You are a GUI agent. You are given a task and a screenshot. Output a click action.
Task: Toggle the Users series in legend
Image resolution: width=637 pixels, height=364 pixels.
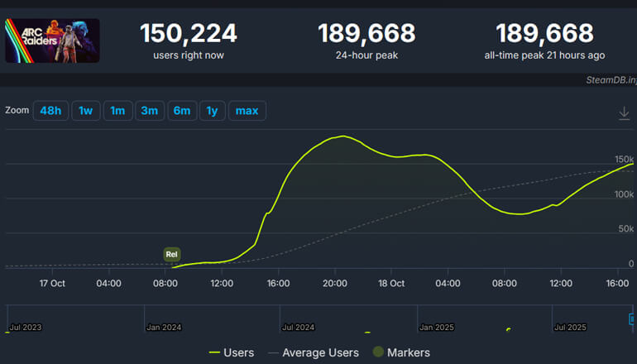(x=231, y=352)
